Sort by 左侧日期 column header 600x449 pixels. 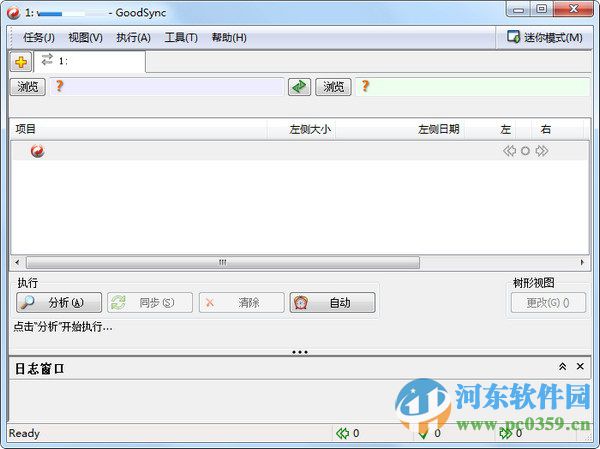(x=400, y=129)
